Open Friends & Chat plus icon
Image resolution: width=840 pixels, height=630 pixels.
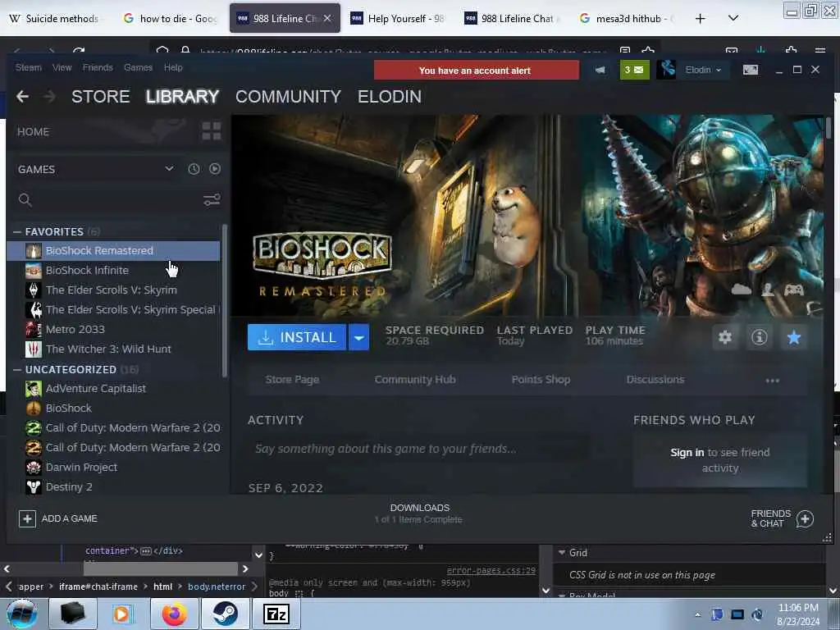[x=806, y=518]
